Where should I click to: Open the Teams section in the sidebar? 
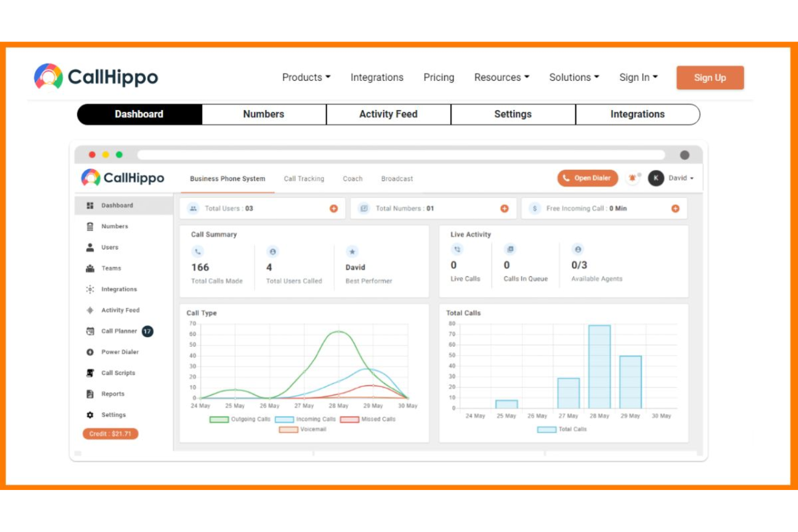[x=112, y=268]
